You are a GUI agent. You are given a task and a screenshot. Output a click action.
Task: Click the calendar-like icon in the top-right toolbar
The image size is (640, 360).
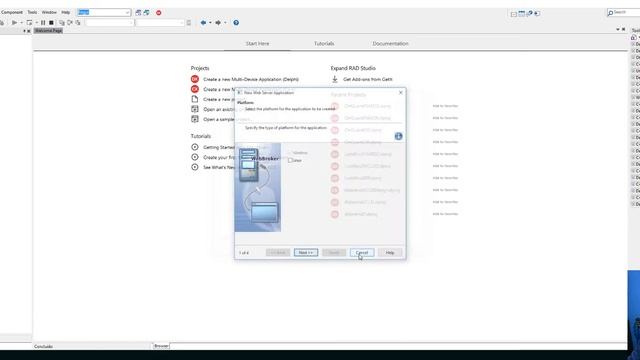point(522,13)
